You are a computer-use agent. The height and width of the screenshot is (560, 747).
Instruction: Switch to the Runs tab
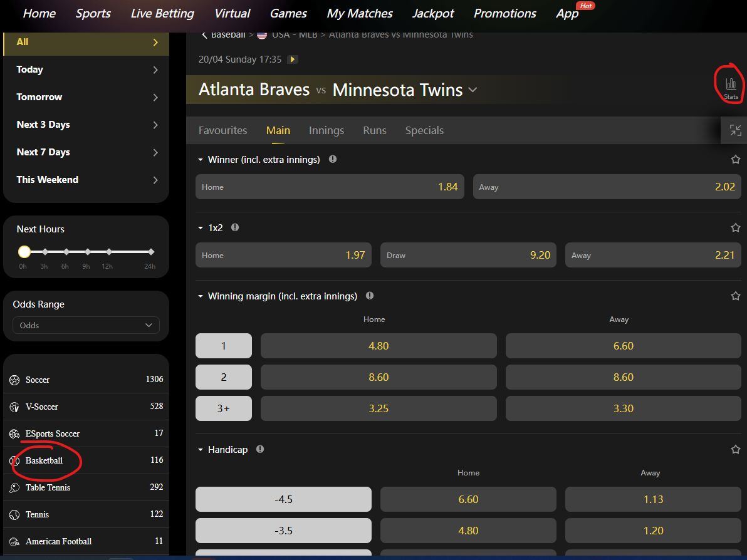375,130
